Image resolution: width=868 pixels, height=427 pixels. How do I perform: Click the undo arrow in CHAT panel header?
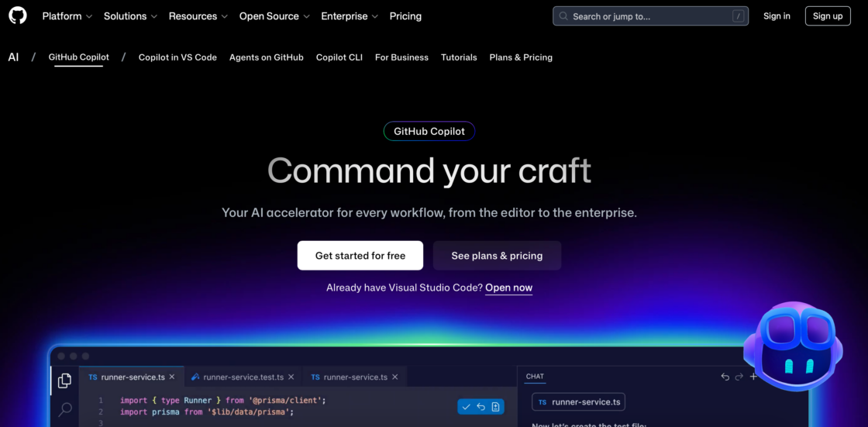[725, 377]
